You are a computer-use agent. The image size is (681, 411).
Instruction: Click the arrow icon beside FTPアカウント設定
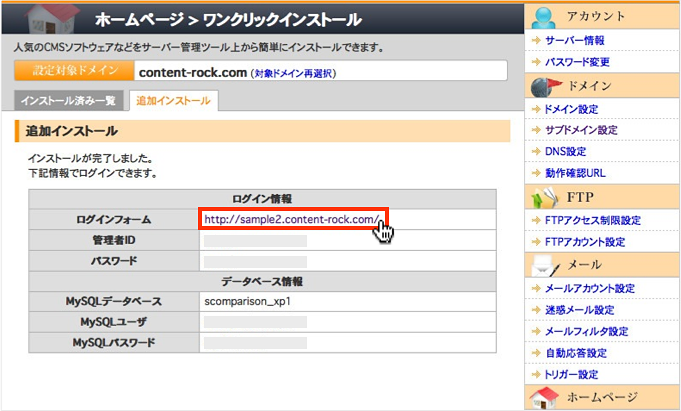[536, 242]
